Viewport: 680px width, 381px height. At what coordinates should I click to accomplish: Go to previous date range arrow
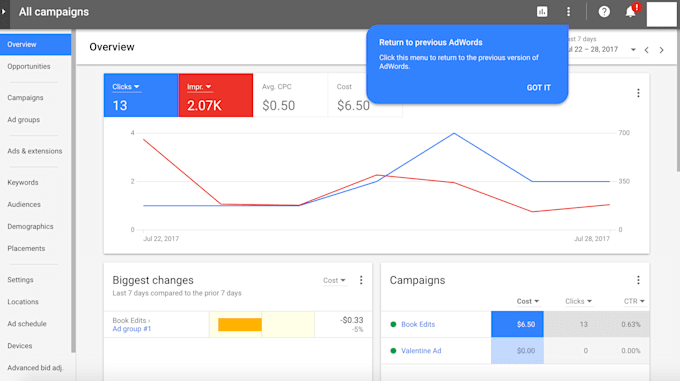647,50
